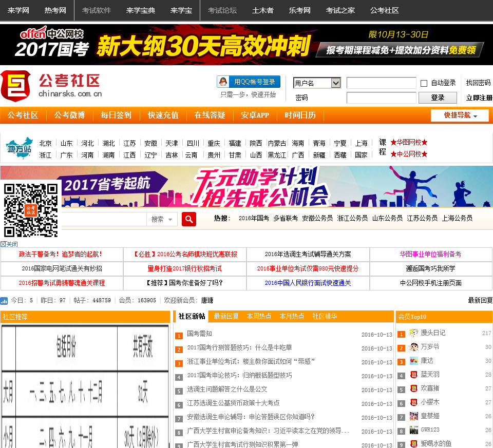The image size is (493, 448).
Task: Select the 黑龙江 regional station link
Action: tap(277, 155)
